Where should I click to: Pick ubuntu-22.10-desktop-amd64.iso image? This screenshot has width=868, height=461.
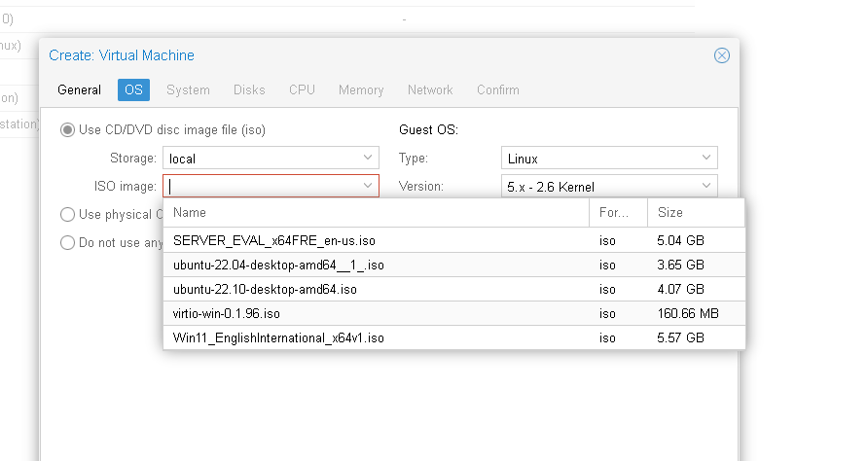click(453, 290)
